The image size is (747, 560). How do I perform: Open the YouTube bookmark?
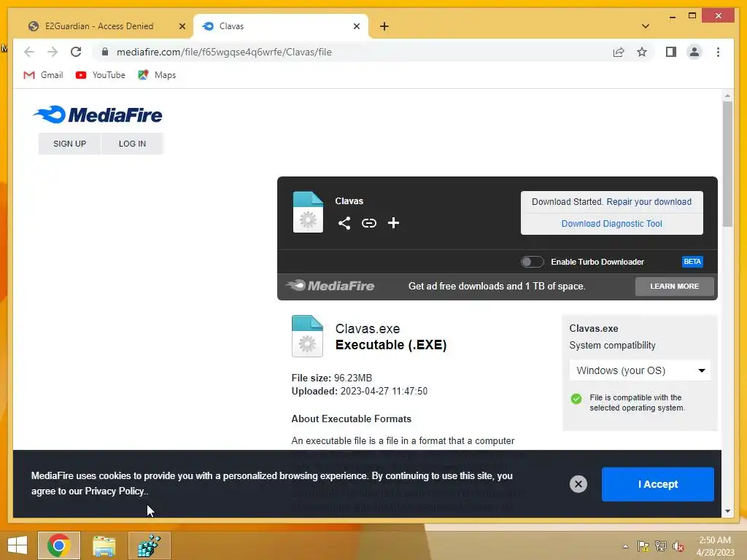pyautogui.click(x=100, y=75)
